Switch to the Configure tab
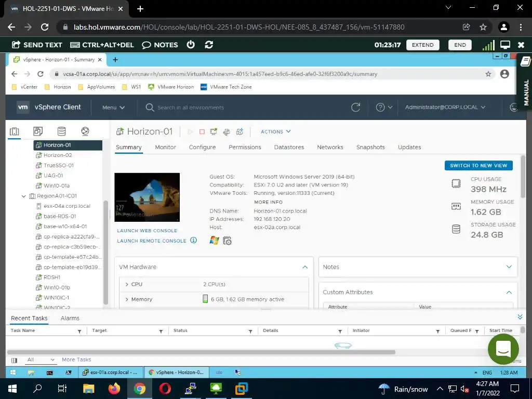This screenshot has height=399, width=532. point(202,147)
